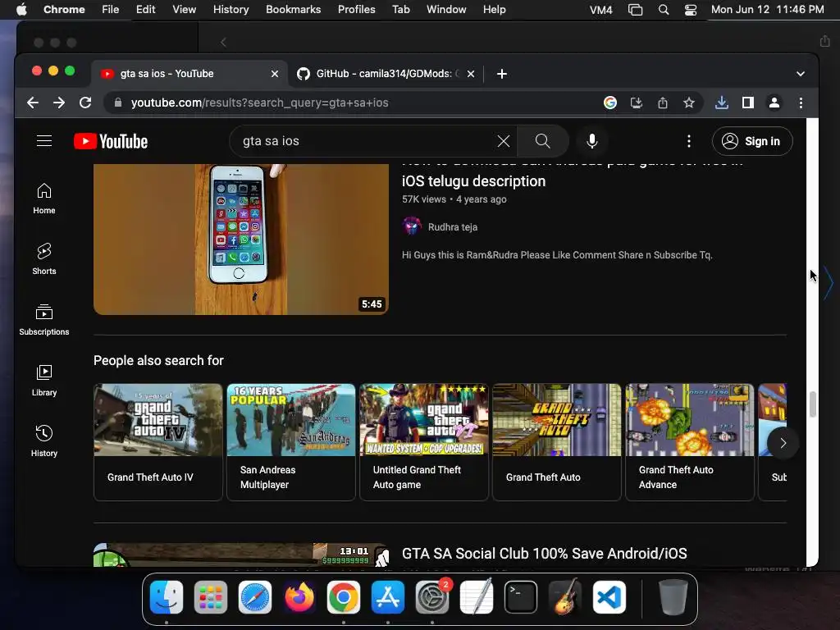Go back in Chrome
This screenshot has height=630, width=840.
tap(33, 103)
